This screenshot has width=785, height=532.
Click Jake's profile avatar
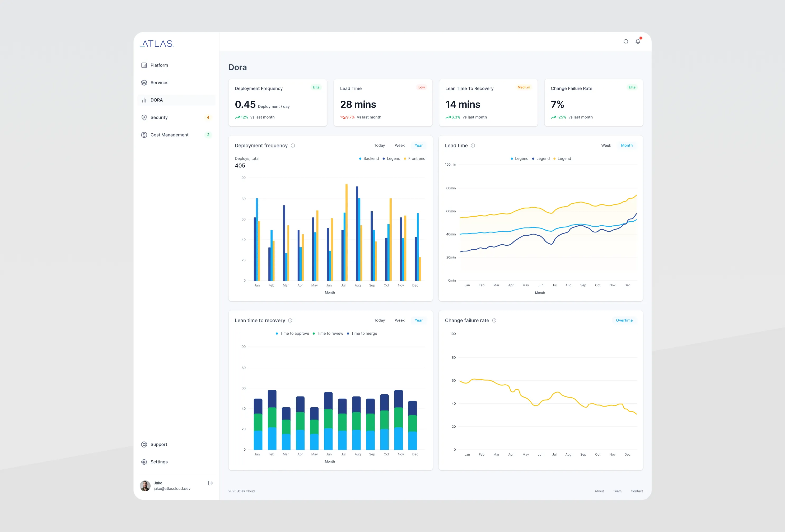[x=145, y=486]
